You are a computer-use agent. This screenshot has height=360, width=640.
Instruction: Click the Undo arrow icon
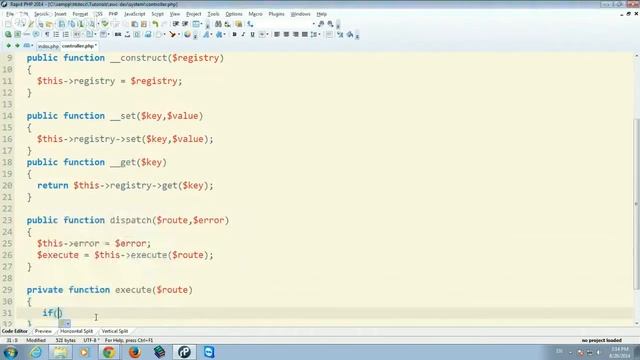click(155, 24)
